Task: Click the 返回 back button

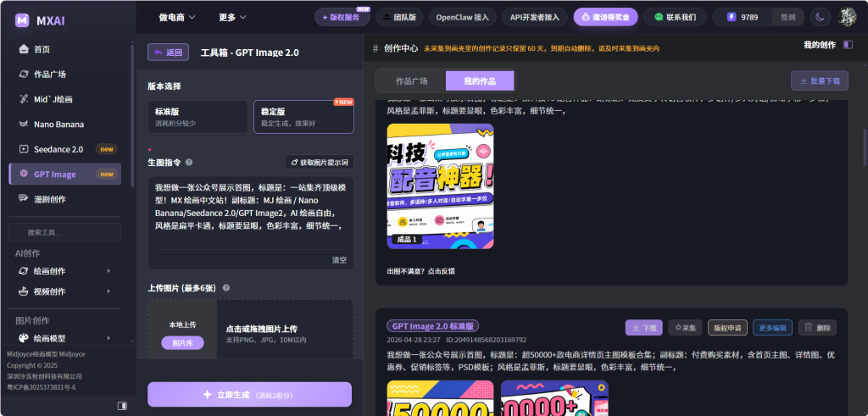Action: (x=169, y=52)
